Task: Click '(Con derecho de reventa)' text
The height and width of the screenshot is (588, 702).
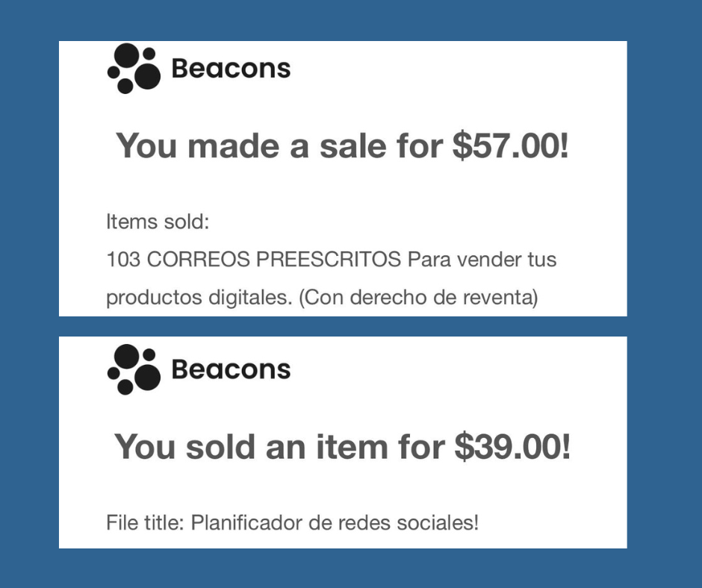Action: [417, 298]
